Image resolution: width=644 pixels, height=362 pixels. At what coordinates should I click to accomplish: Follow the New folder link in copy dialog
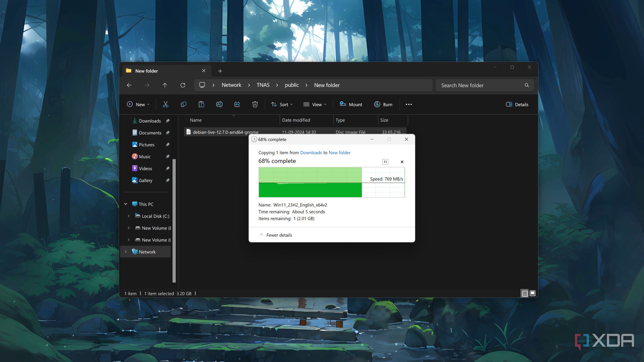click(340, 153)
